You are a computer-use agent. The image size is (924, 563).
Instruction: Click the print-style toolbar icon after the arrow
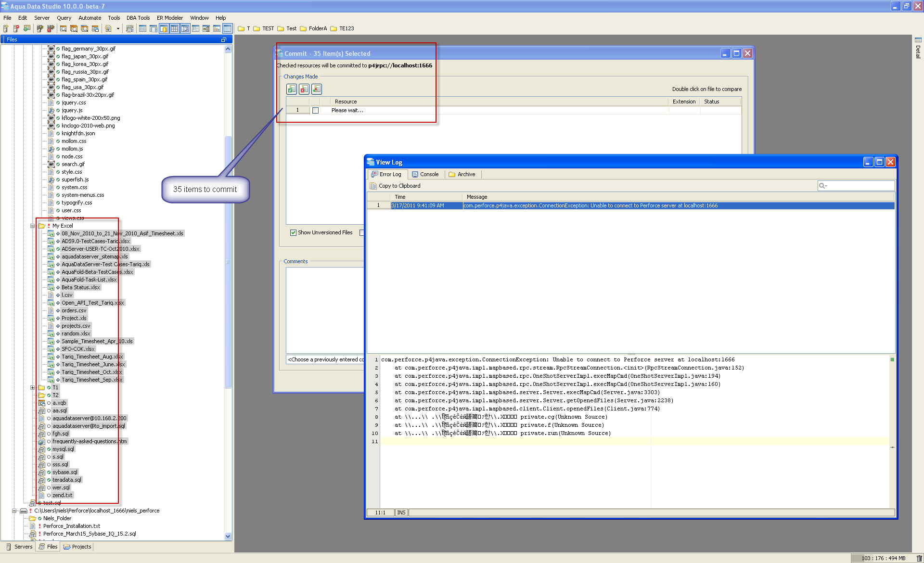tap(129, 28)
